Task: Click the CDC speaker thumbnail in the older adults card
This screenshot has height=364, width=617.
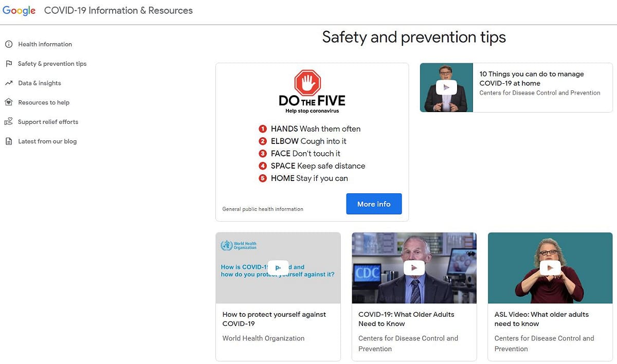Action: click(x=414, y=268)
